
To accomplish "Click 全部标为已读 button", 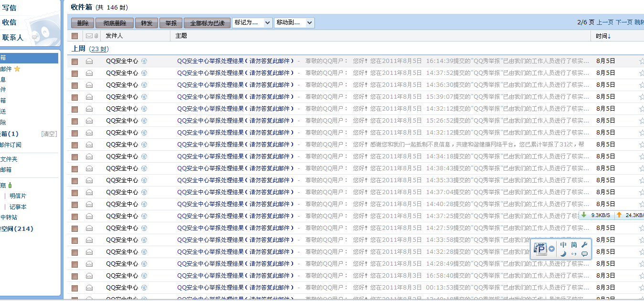I will [207, 23].
